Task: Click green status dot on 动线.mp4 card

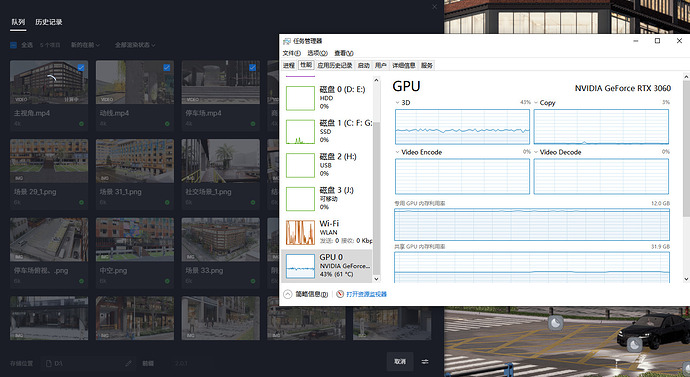Action: (x=167, y=124)
